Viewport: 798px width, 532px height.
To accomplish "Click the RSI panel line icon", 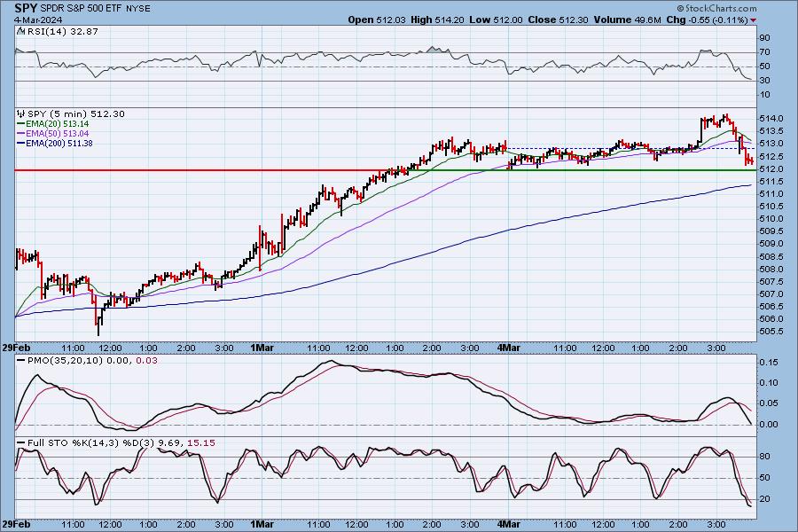I will pos(21,31).
